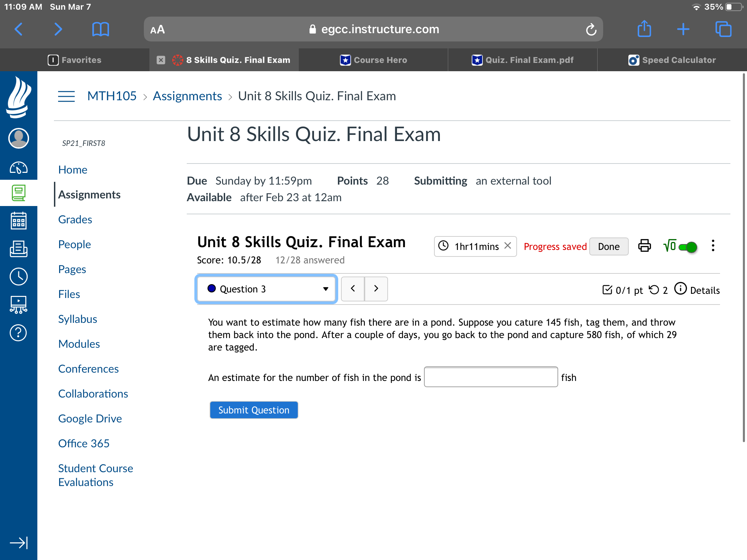Click the fish estimate answer field
Image resolution: width=747 pixels, height=560 pixels.
(491, 377)
